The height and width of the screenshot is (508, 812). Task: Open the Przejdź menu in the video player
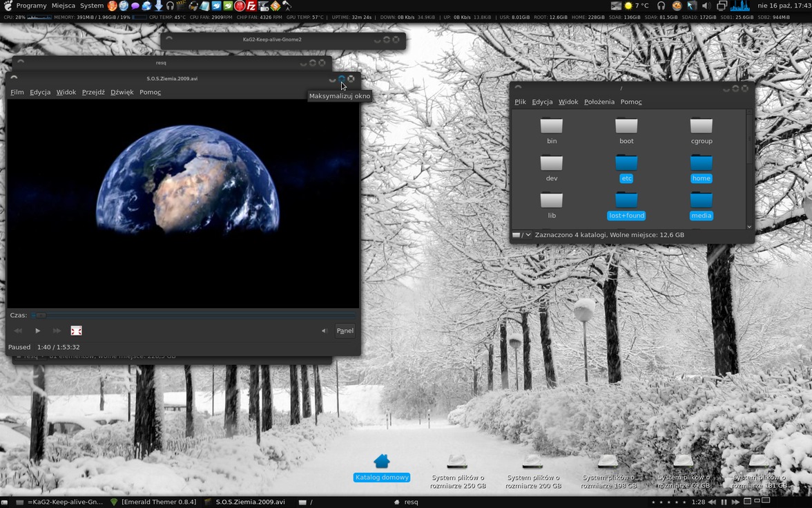(x=93, y=93)
